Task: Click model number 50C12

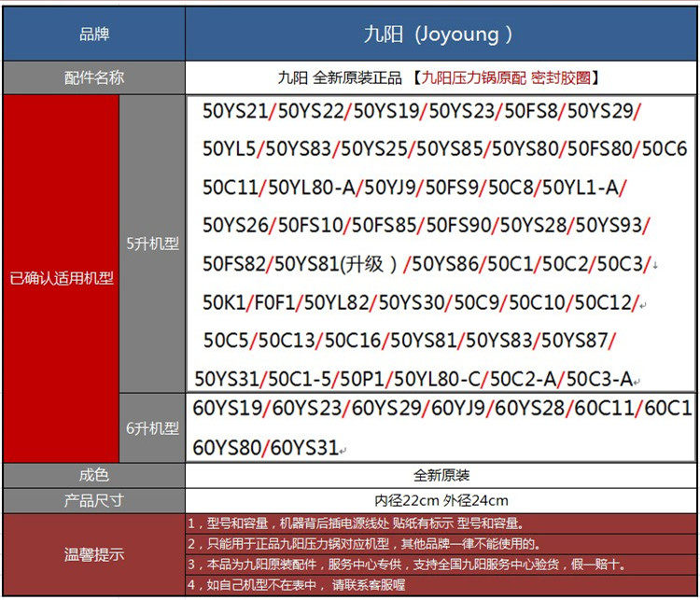Action: pyautogui.click(x=603, y=302)
